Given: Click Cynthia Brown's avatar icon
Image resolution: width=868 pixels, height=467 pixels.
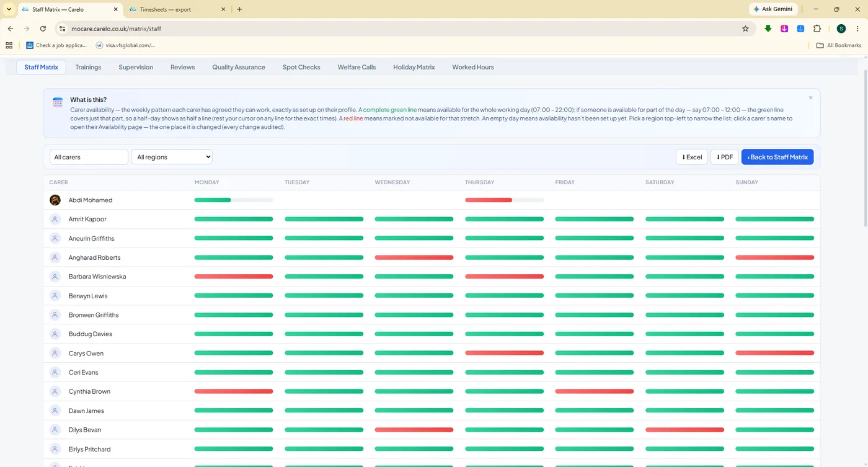Looking at the screenshot, I should pos(55,391).
